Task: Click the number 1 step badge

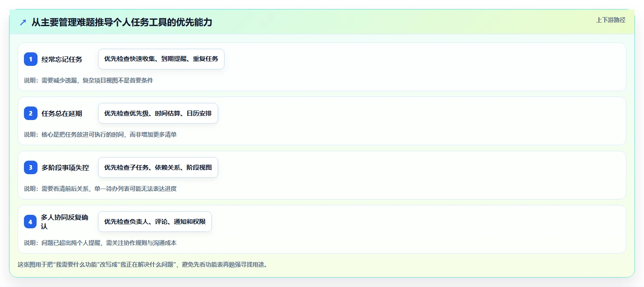Action: (x=31, y=59)
